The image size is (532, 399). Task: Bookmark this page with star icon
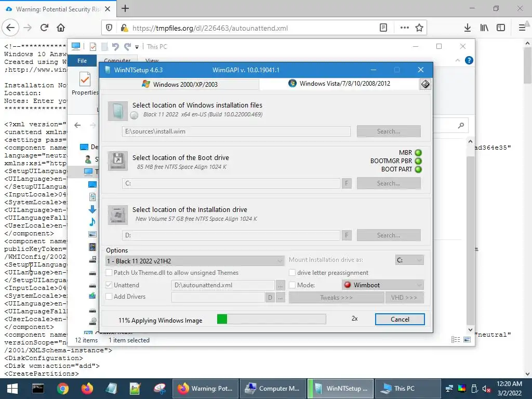419,28
